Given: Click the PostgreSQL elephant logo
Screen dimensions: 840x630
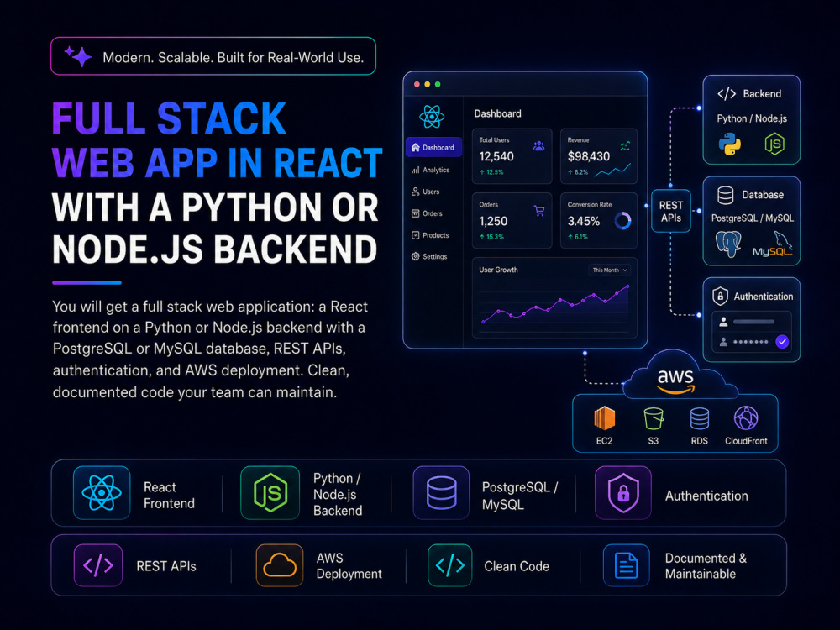Looking at the screenshot, I should click(728, 244).
